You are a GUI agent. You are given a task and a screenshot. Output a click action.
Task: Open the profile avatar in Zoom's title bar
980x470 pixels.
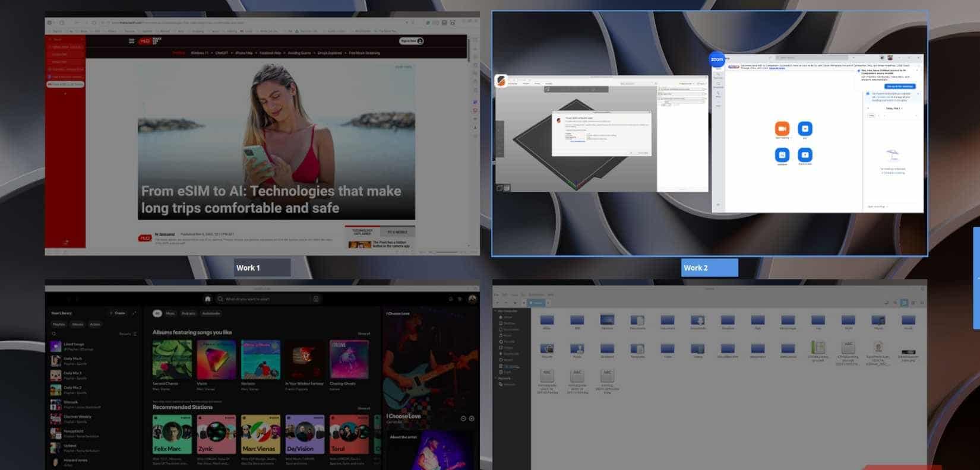(x=890, y=58)
